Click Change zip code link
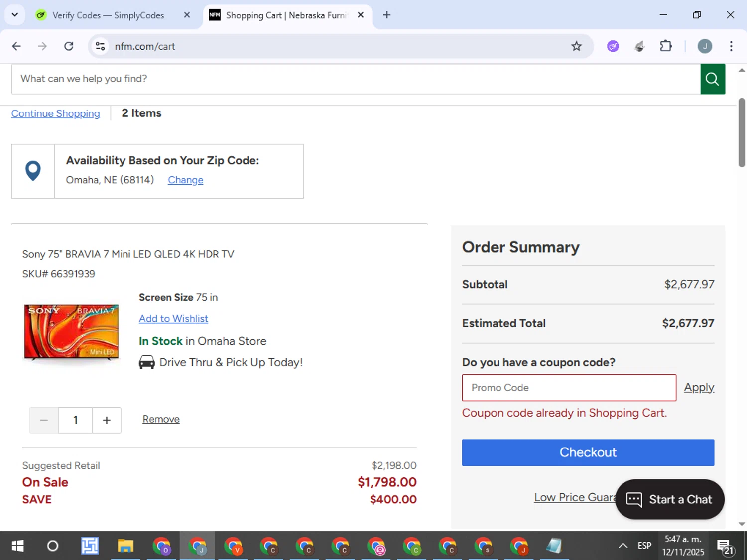The image size is (747, 560). [x=185, y=180]
